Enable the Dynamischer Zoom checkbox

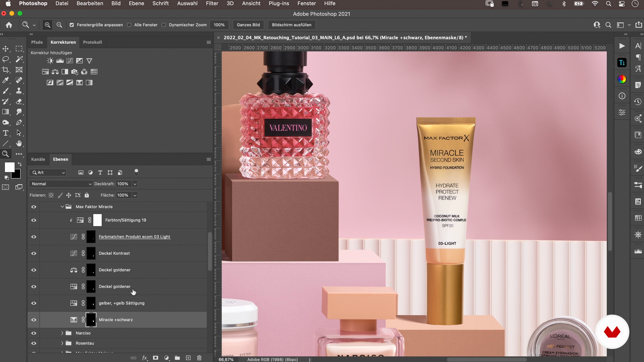pyautogui.click(x=164, y=25)
